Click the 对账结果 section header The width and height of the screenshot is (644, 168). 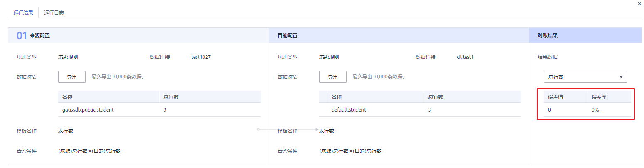548,36
